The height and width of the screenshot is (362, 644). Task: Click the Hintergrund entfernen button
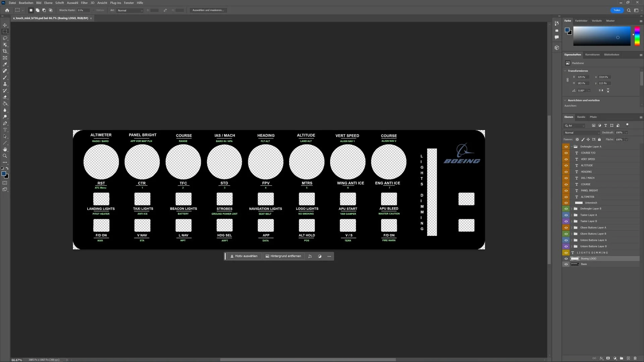pyautogui.click(x=283, y=256)
